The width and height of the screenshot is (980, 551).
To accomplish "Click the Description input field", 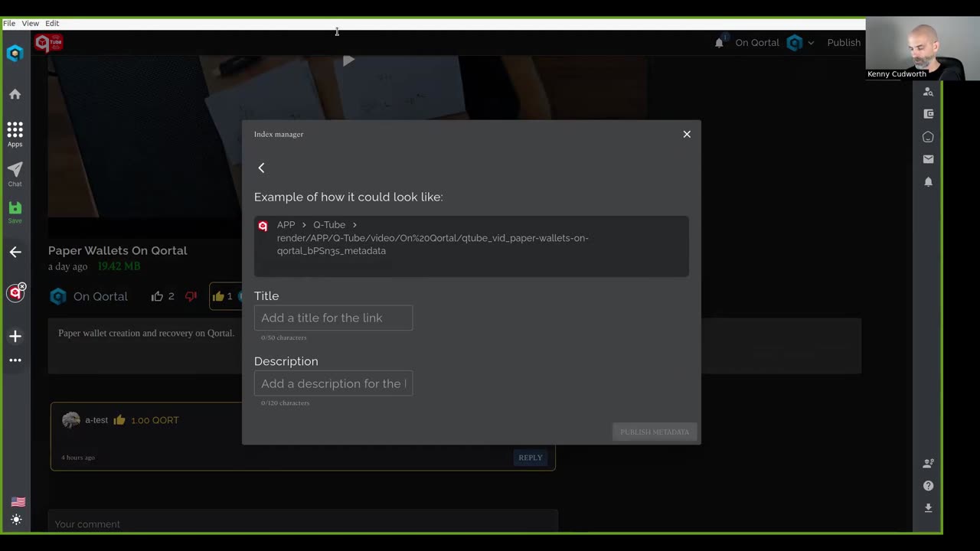I will click(333, 383).
